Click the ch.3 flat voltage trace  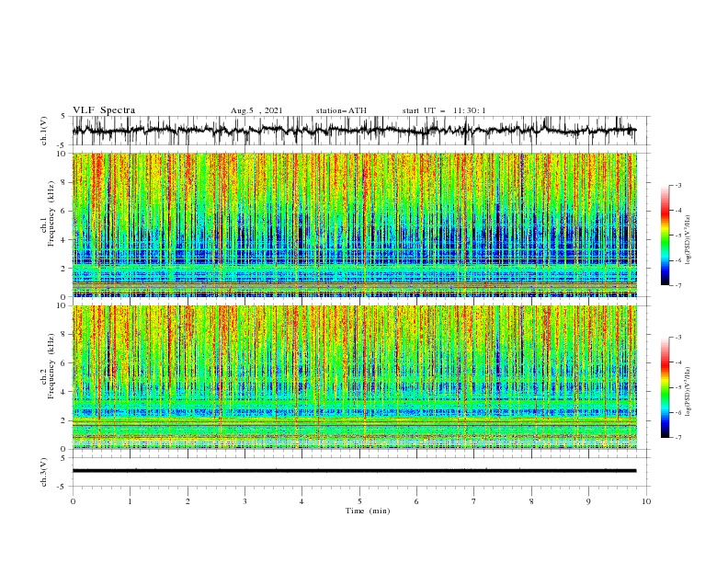click(x=355, y=471)
